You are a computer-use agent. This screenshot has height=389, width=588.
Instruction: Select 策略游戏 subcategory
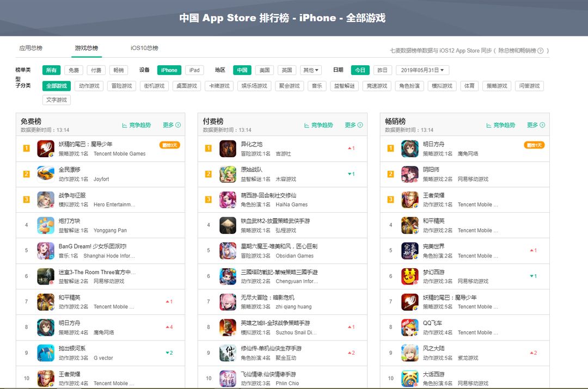point(497,86)
